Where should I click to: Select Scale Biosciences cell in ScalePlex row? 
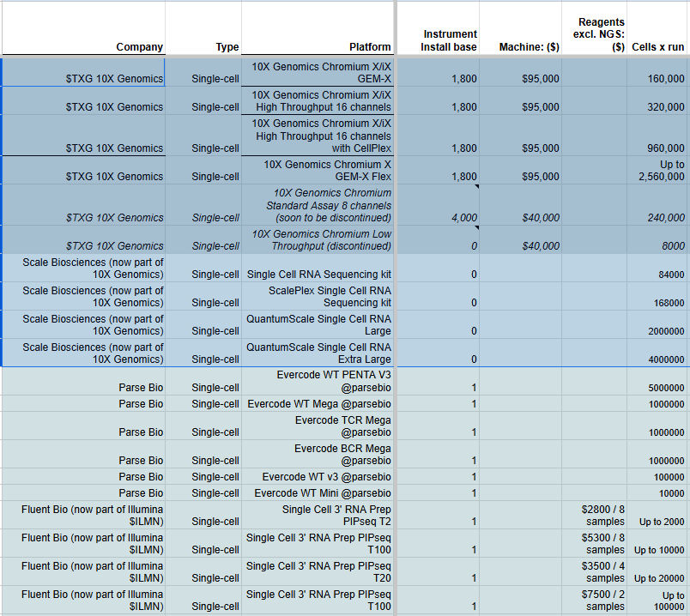83,297
